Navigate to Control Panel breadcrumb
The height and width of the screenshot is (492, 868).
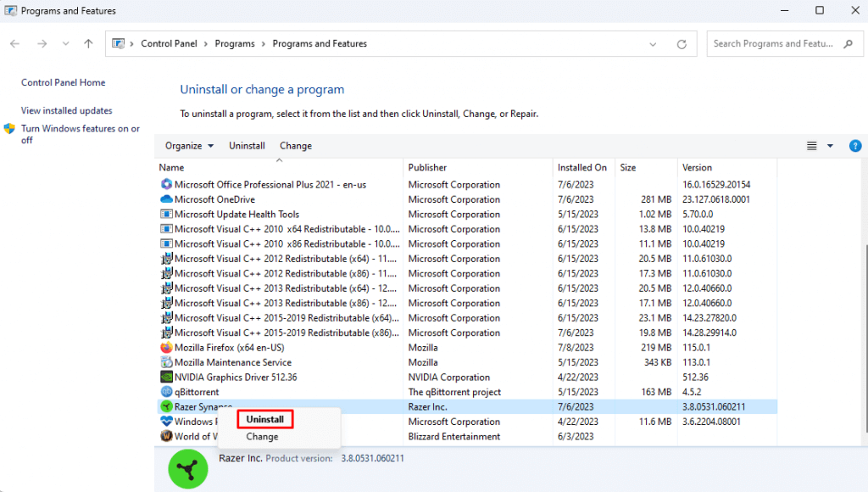[169, 44]
